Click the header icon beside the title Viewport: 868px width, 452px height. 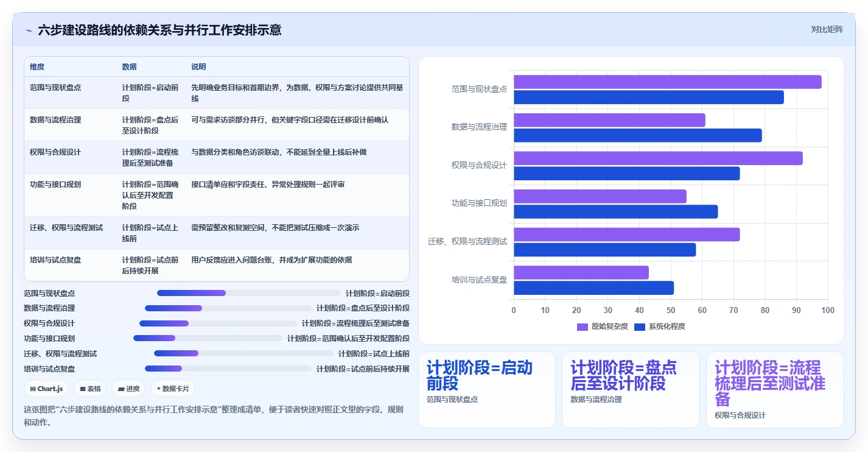[x=29, y=30]
